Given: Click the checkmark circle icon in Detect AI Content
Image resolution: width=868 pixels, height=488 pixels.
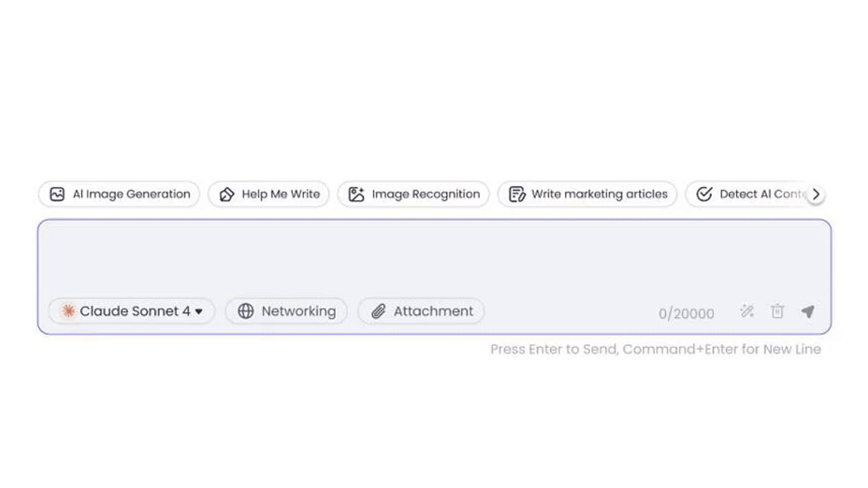Looking at the screenshot, I should (x=704, y=194).
